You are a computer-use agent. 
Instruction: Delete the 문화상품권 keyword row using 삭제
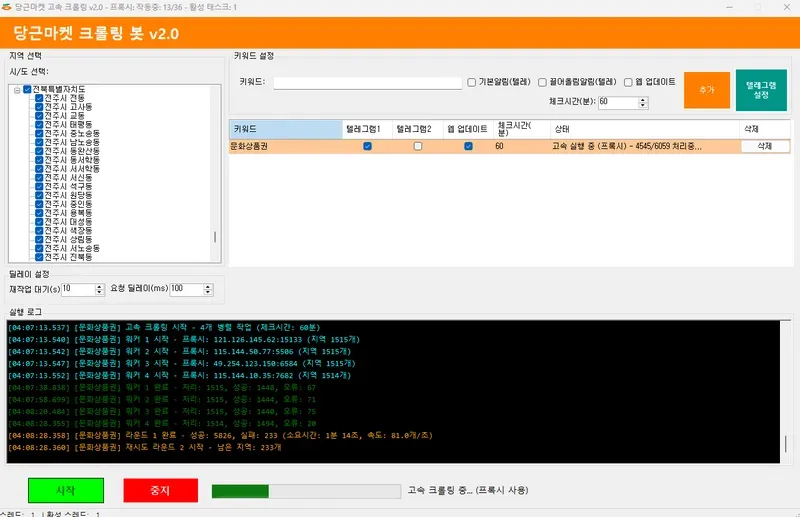tap(765, 146)
